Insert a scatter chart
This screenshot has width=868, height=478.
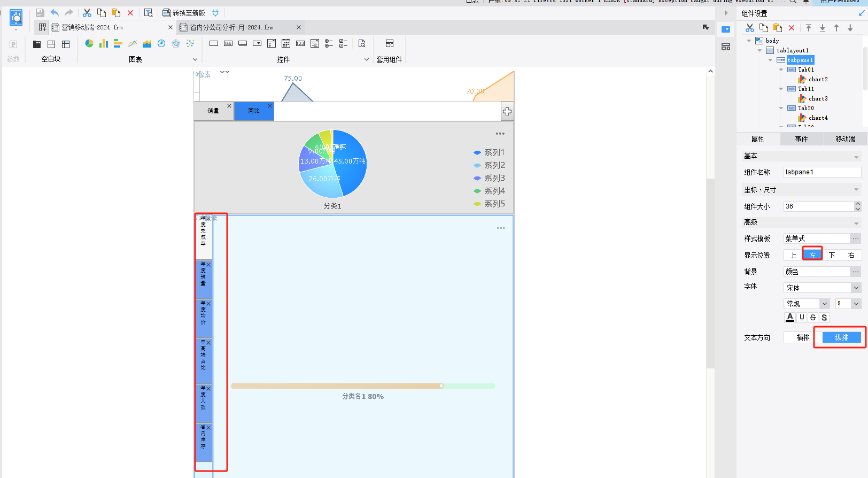click(x=190, y=43)
